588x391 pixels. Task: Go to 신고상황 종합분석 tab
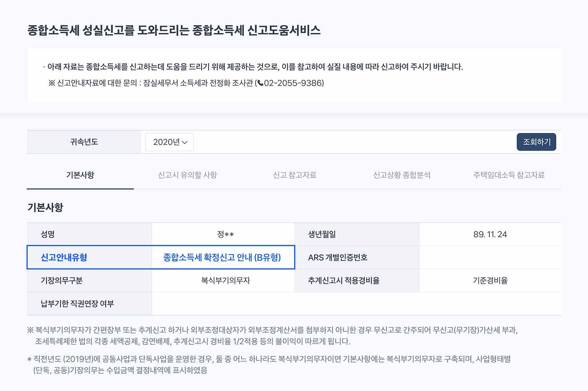tap(401, 175)
